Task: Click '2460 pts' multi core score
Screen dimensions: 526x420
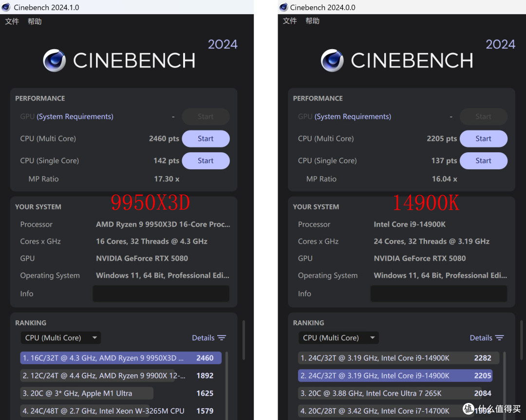Action: tap(164, 138)
